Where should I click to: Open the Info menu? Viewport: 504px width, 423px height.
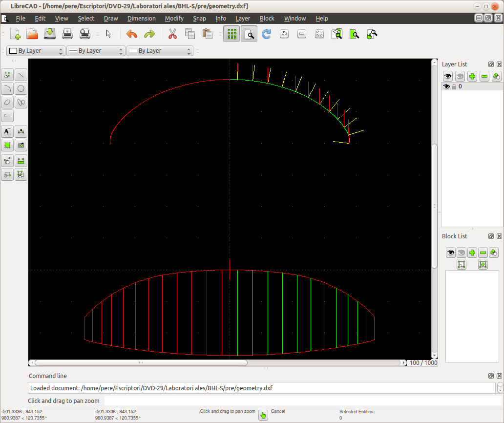(x=221, y=19)
